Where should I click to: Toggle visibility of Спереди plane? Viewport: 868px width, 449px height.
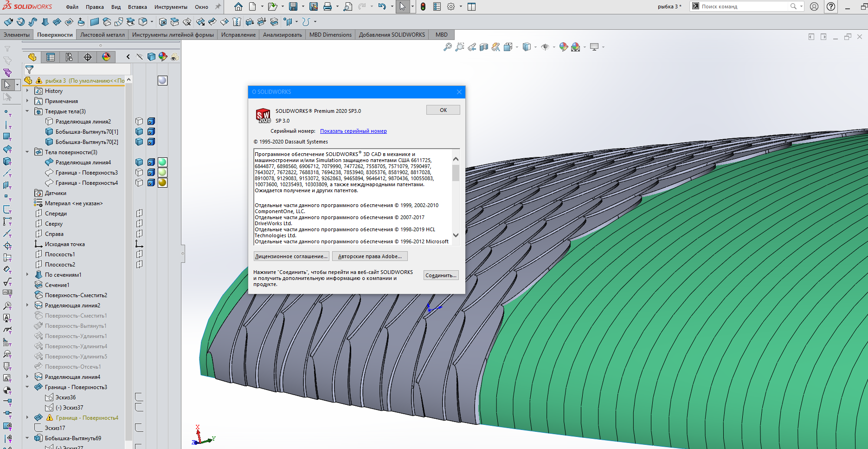[139, 213]
